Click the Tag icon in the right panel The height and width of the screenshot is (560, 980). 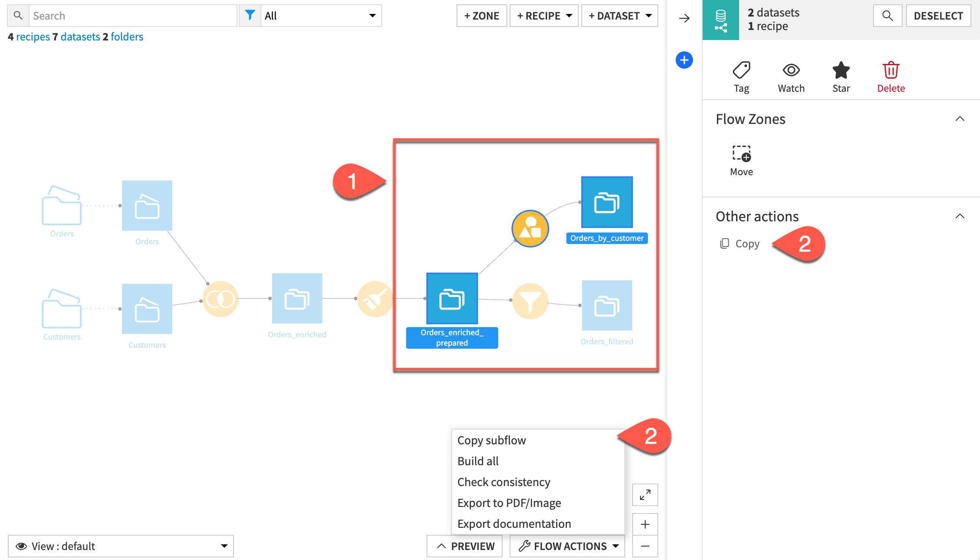click(x=741, y=76)
